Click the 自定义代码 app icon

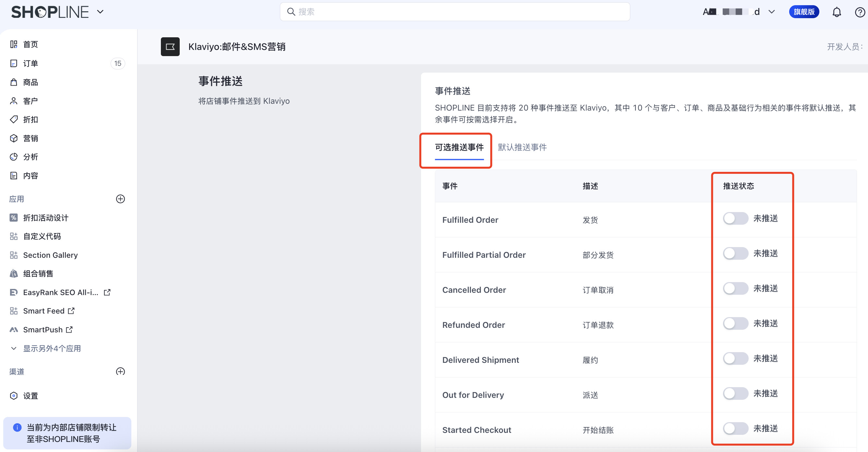[x=14, y=236]
